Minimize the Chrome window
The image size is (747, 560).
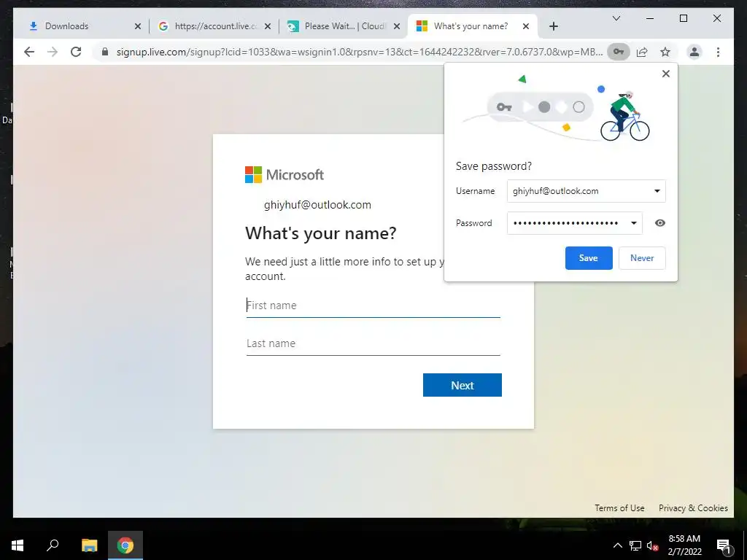coord(650,18)
